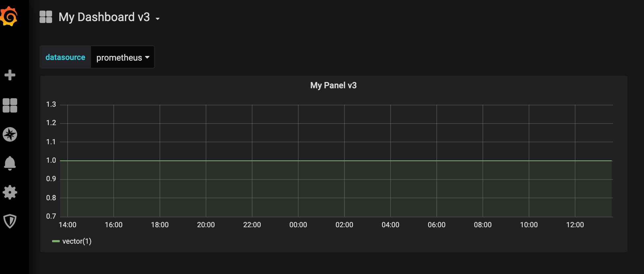Viewport: 644px width, 274px height.
Task: Open Server Admin via the shield icon
Action: (10, 221)
